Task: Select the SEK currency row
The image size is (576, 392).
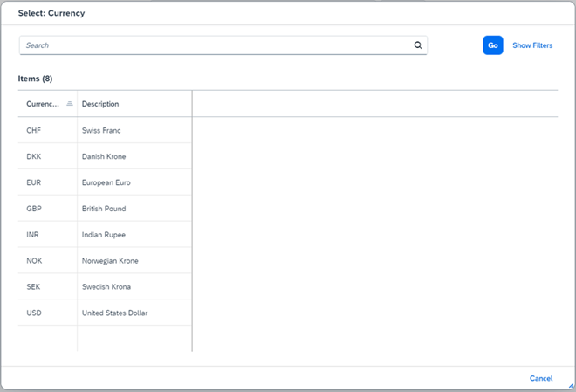Action: [x=105, y=286]
